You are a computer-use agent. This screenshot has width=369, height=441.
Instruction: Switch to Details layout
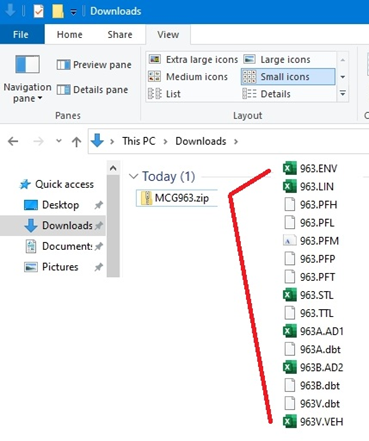266,94
